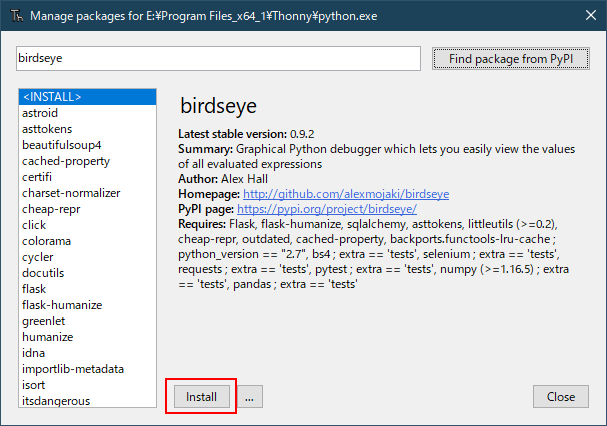607x426 pixels.
Task: Click the Author: Alex Hall line
Action: point(223,179)
